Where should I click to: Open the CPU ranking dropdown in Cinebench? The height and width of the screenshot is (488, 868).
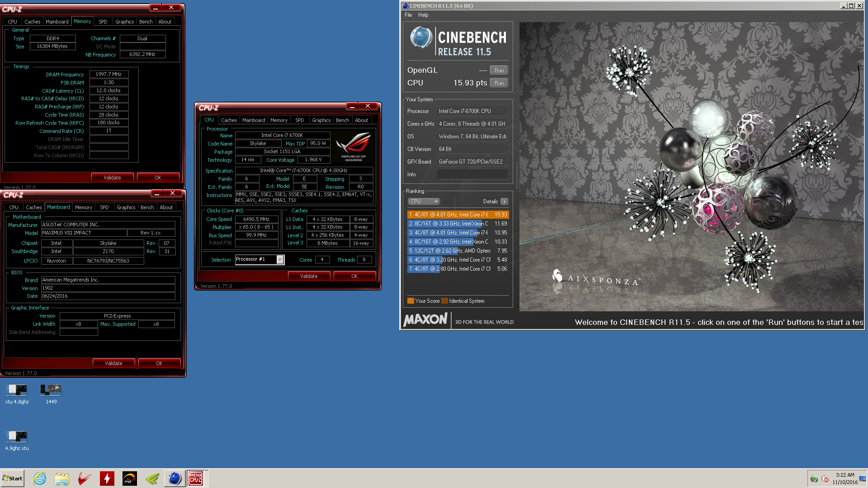424,202
